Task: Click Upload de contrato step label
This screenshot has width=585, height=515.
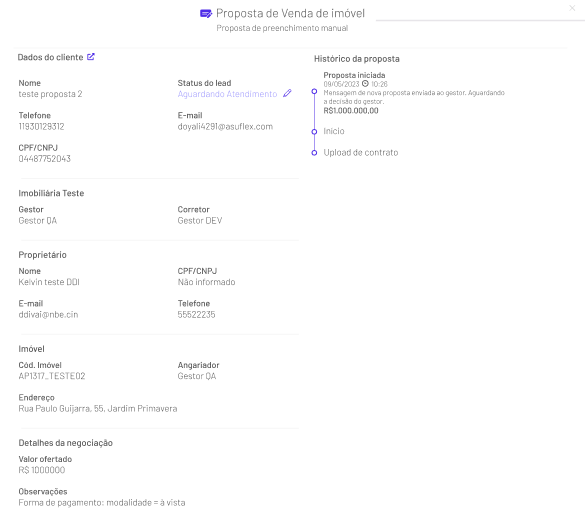Action: click(361, 153)
